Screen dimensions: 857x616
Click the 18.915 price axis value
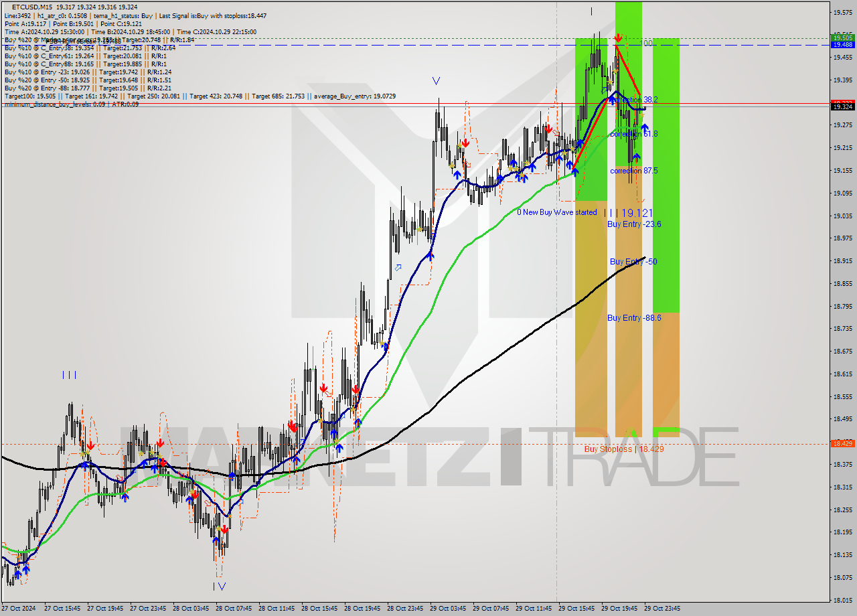tap(843, 260)
